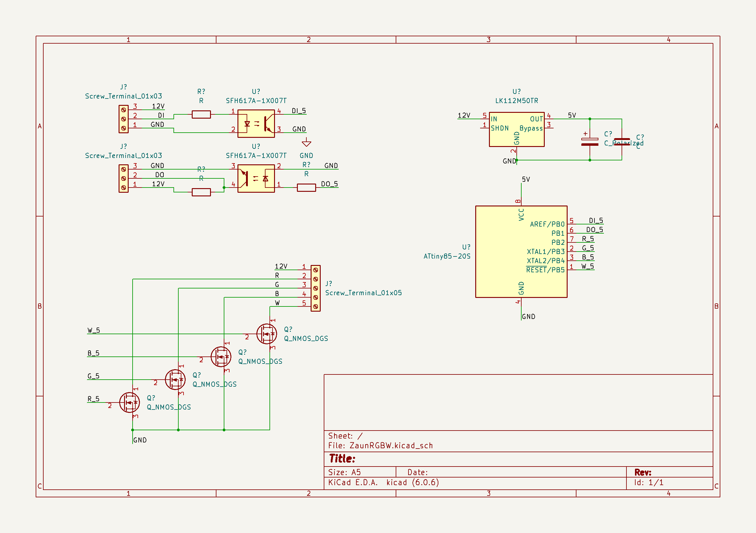Select the non-polarized capacitor right of C_Polarized
This screenshot has width=756, height=533.
coord(622,142)
